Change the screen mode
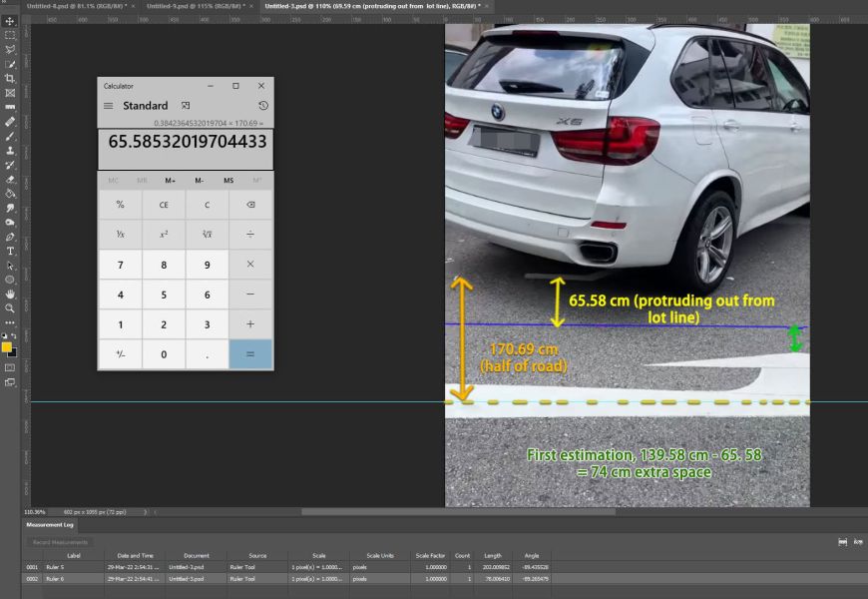 tap(10, 381)
